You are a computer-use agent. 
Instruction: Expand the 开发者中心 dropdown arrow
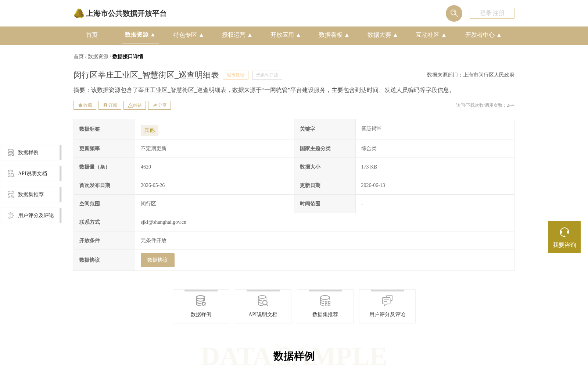(499, 35)
